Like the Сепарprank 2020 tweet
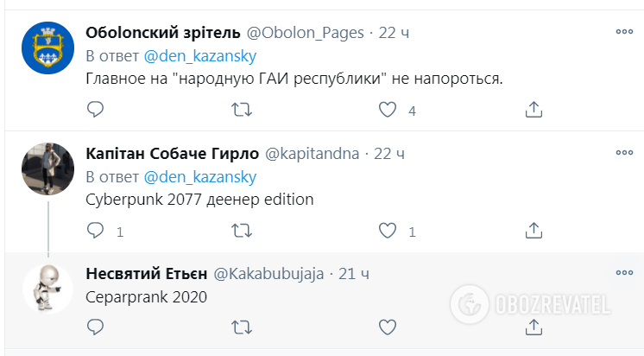 click(388, 327)
